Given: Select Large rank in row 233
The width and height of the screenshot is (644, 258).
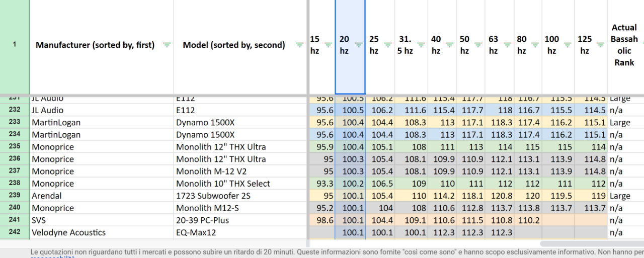Looking at the screenshot, I should (625, 122).
